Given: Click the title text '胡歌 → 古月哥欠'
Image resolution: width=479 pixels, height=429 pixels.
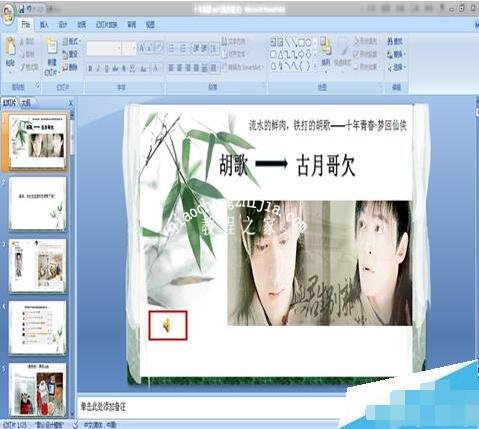Looking at the screenshot, I should point(287,166).
